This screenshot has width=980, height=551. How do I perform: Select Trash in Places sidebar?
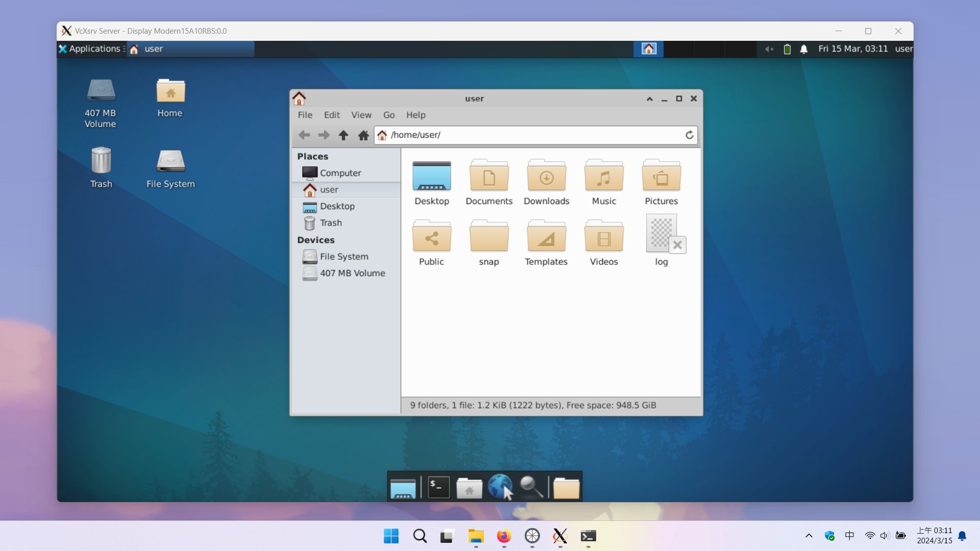(x=330, y=223)
